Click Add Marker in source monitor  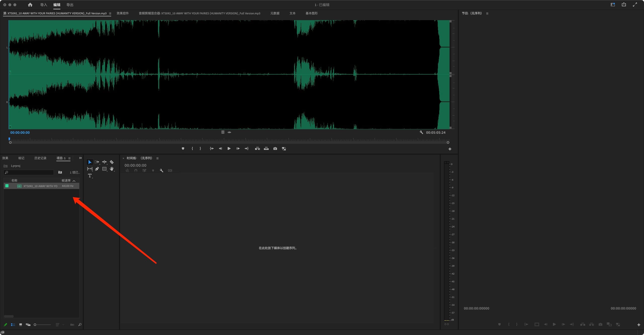click(183, 149)
